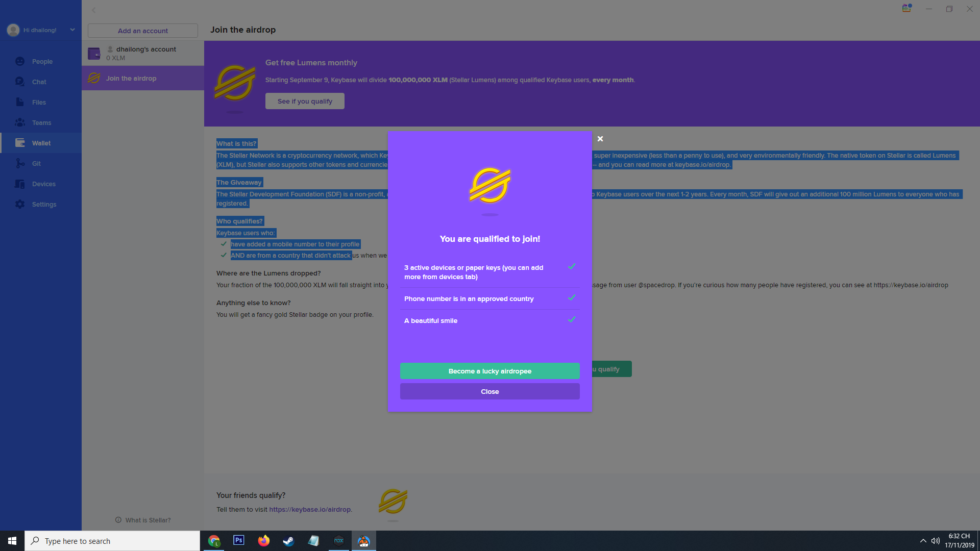Select the 'Join the airdrop' wallet item

(x=131, y=79)
